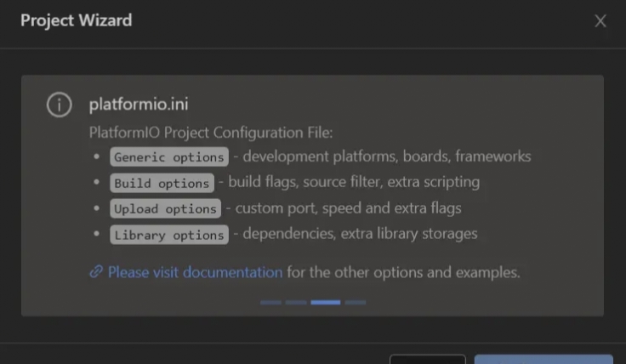Open the Please visit documentation link

click(x=196, y=272)
